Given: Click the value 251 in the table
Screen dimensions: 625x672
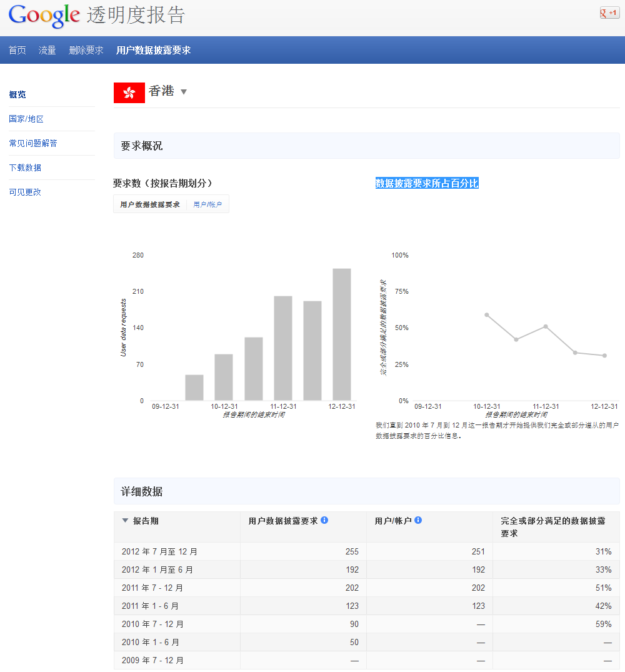Looking at the screenshot, I should click(478, 551).
